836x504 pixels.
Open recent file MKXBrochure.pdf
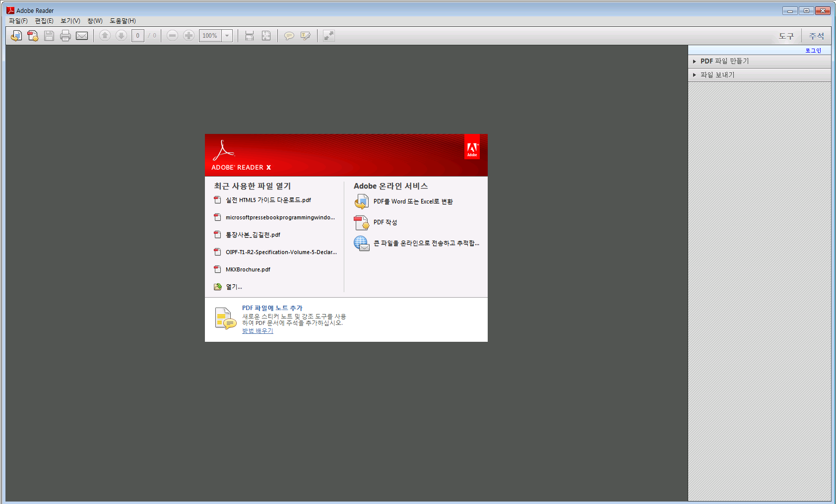click(248, 269)
